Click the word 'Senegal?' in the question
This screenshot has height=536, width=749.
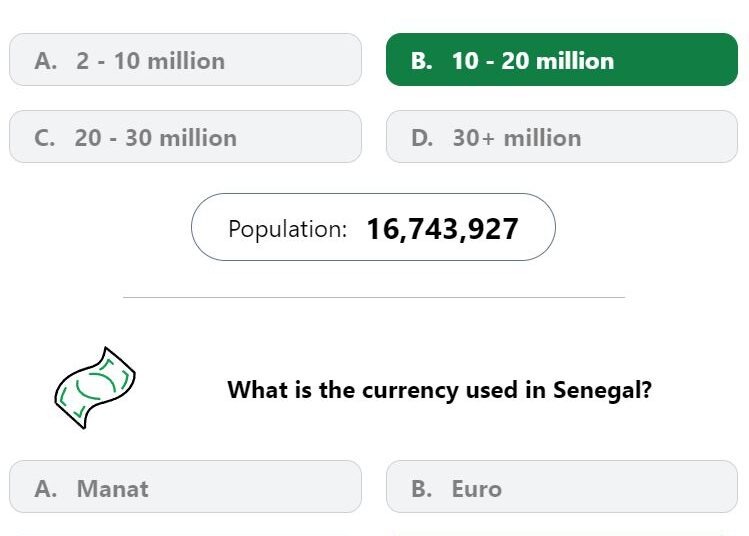pos(602,390)
